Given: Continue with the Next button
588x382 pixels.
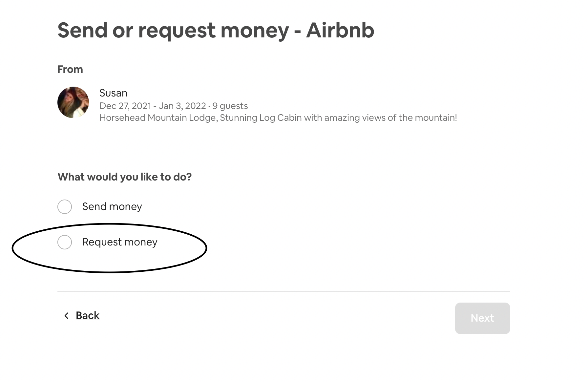Looking at the screenshot, I should pos(482,318).
